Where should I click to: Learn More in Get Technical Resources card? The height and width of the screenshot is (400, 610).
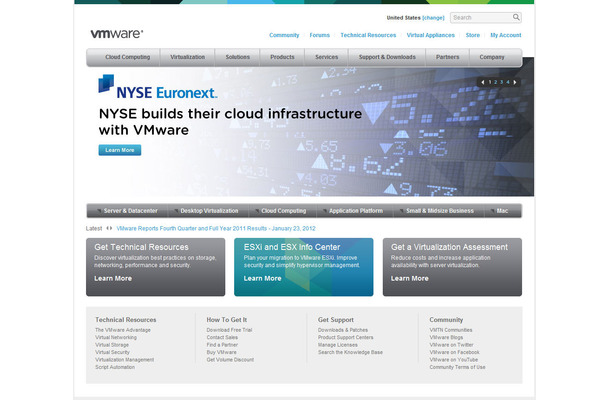click(x=113, y=278)
